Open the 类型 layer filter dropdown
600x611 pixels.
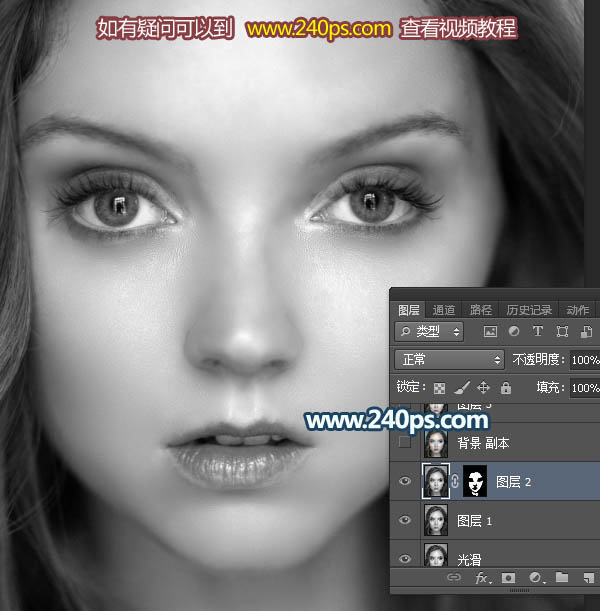pyautogui.click(x=429, y=332)
